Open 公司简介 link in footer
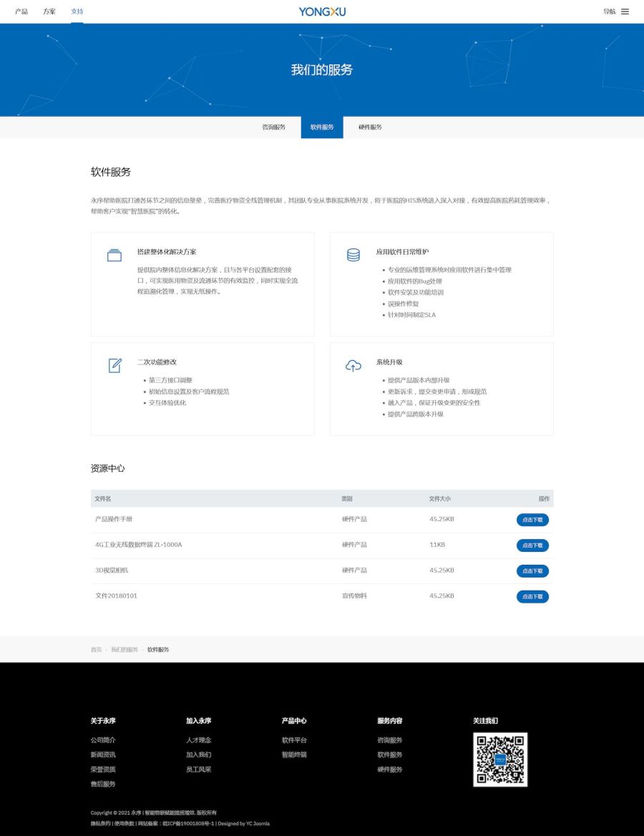Image resolution: width=644 pixels, height=836 pixels. [103, 740]
